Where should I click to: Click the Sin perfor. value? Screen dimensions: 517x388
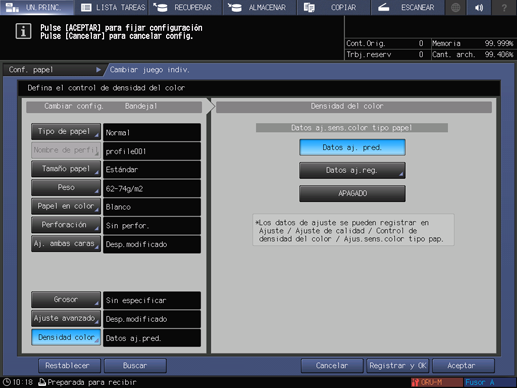152,226
